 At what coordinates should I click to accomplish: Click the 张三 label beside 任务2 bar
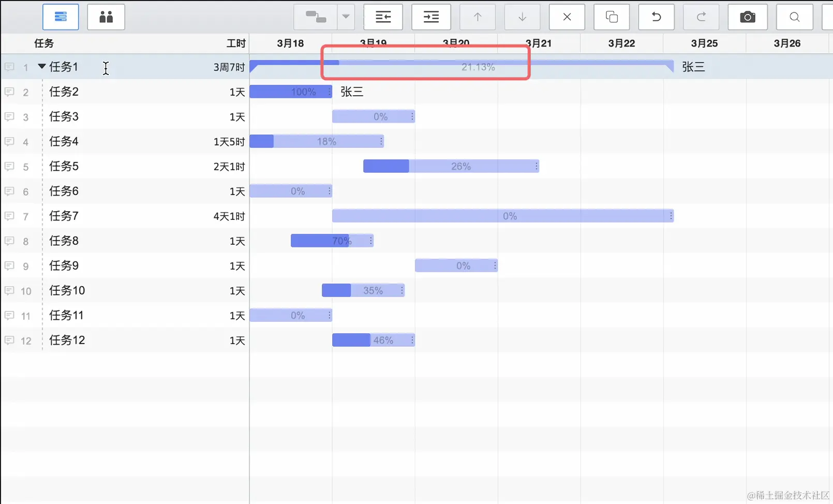[352, 92]
